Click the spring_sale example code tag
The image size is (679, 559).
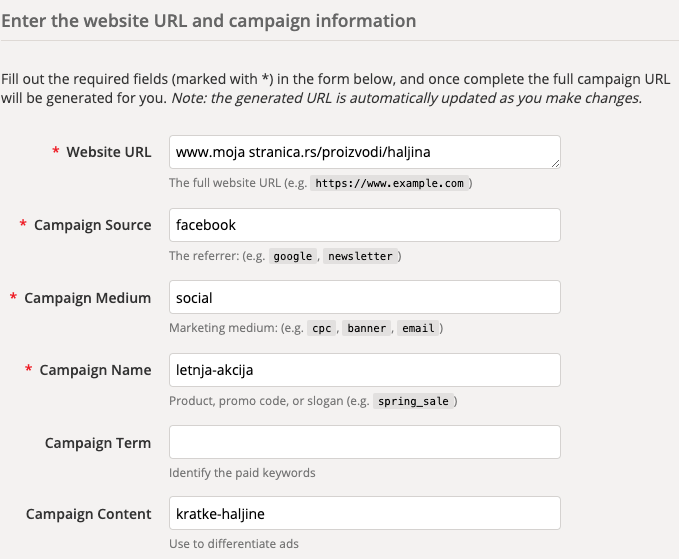click(x=413, y=401)
